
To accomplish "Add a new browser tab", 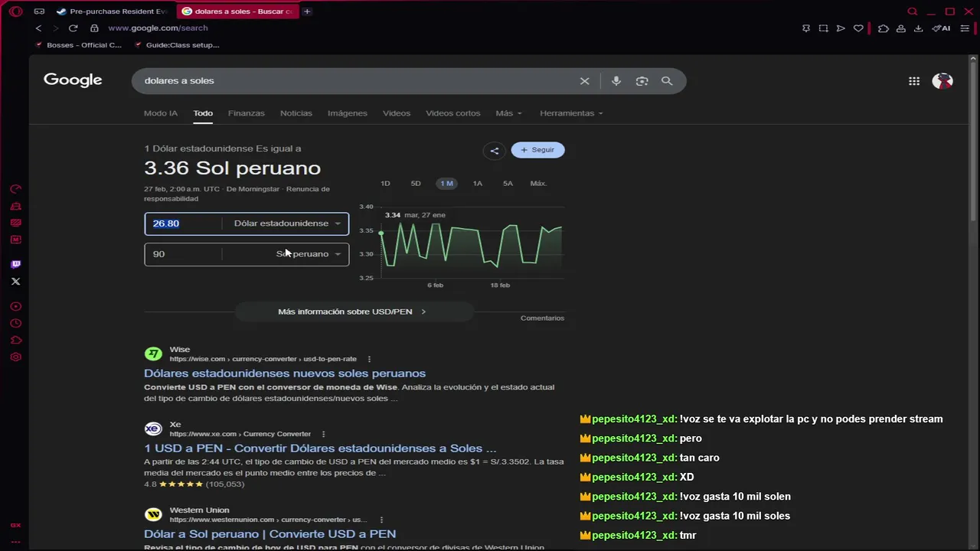I will (307, 11).
